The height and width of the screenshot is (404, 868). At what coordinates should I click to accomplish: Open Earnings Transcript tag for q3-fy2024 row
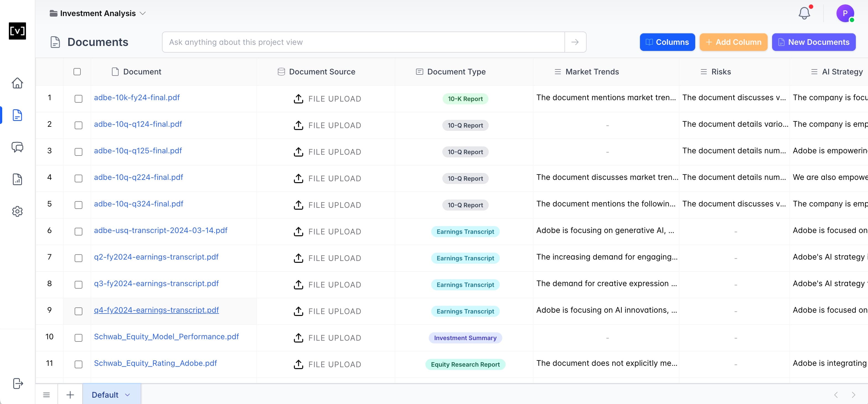pyautogui.click(x=465, y=285)
